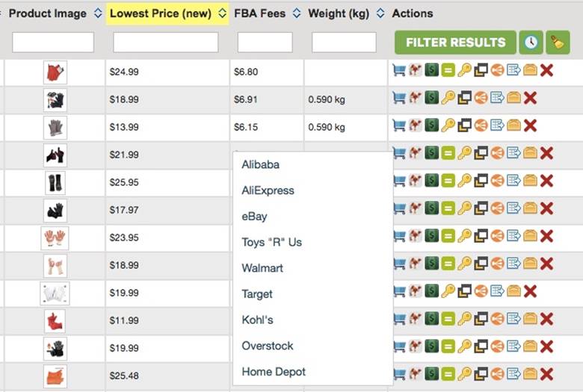The image size is (583, 392).
Task: Choose Walmart in the store list
Action: pyautogui.click(x=262, y=268)
